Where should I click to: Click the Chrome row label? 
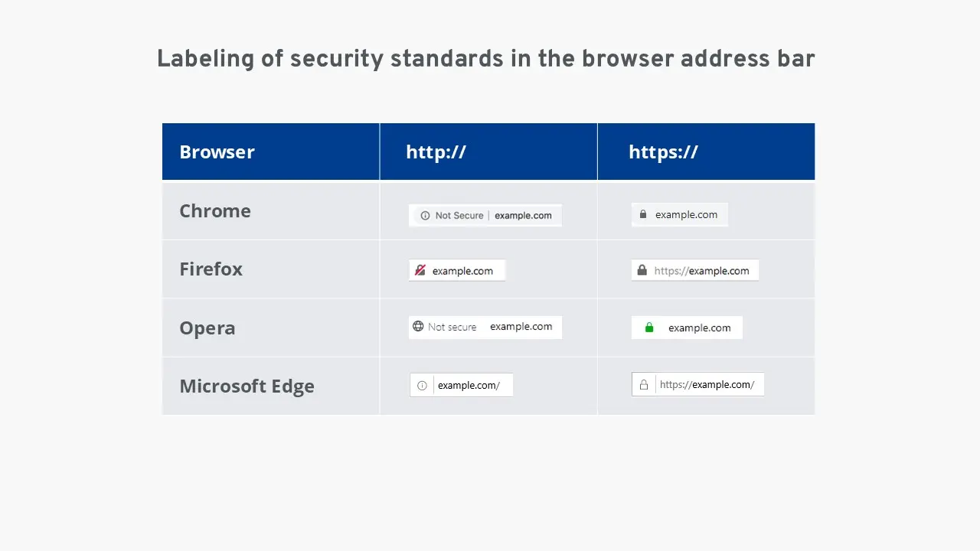pyautogui.click(x=215, y=210)
